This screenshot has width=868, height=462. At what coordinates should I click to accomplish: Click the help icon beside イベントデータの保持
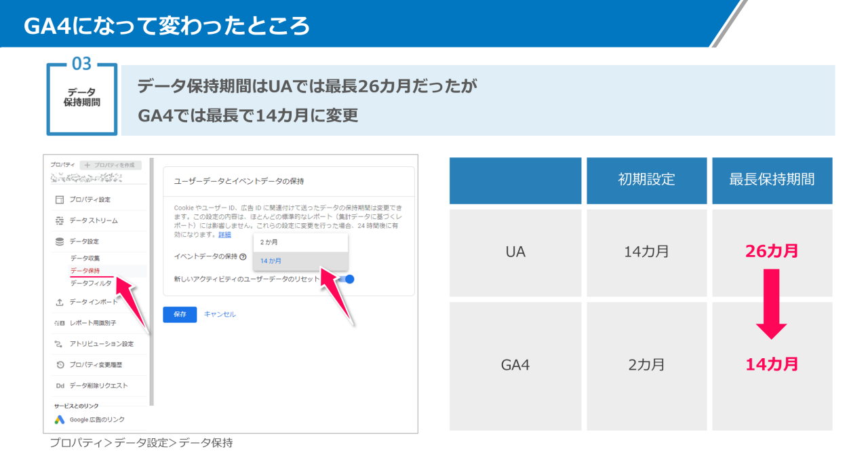coord(241,256)
